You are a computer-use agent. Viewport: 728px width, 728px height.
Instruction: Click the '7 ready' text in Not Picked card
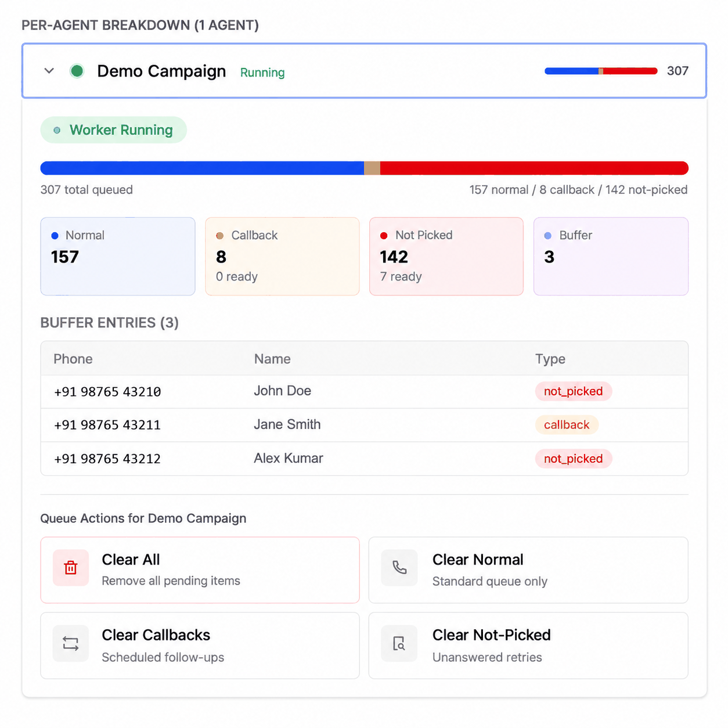click(x=401, y=277)
